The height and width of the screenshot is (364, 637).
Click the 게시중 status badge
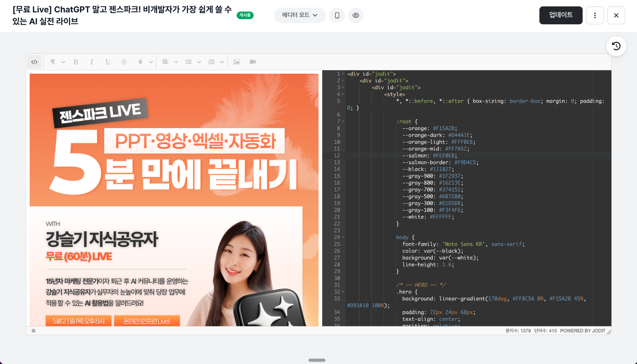245,15
